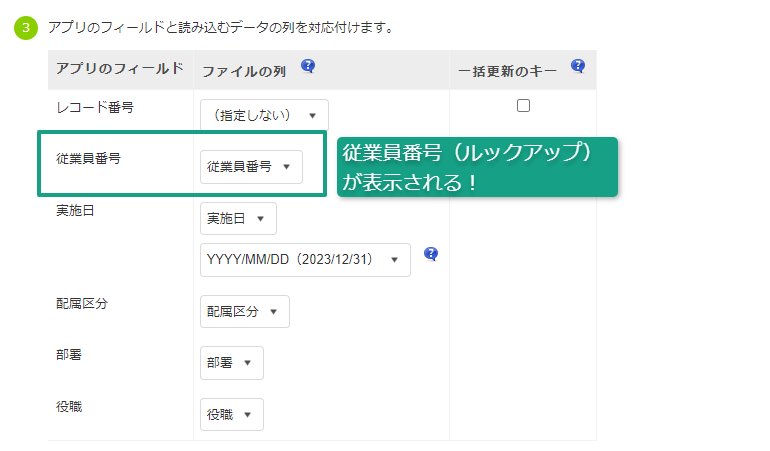
Task: Open the YYYY/MM/DD date format dropdown
Action: click(305, 260)
